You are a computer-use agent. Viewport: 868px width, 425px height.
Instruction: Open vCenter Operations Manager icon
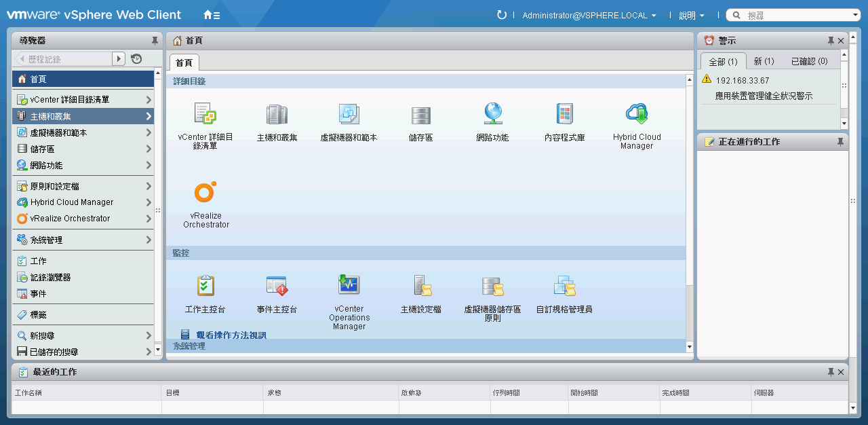point(349,284)
